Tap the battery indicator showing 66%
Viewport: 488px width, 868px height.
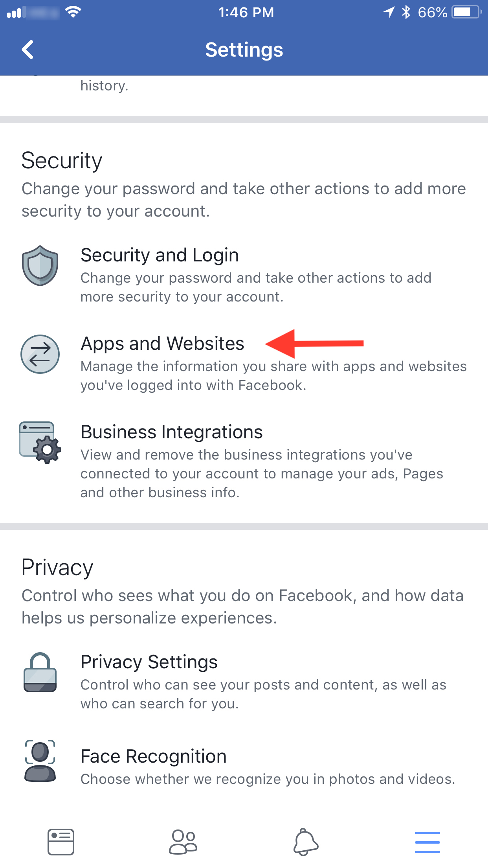(465, 12)
